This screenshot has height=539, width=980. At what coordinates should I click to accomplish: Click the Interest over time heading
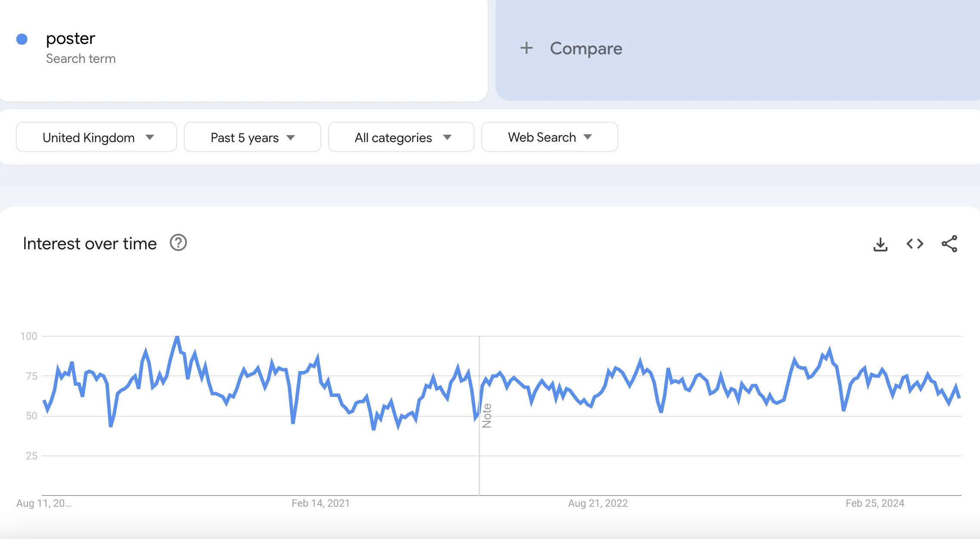tap(90, 244)
